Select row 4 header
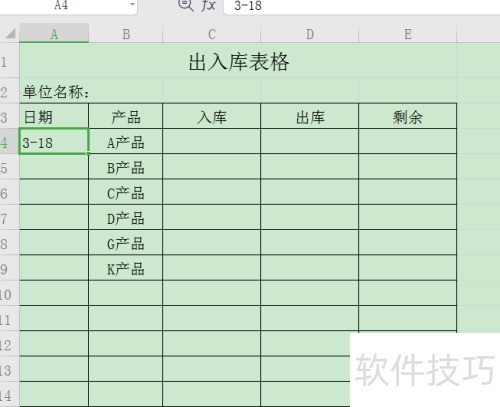Viewport: 500px width, 407px height. (9, 142)
